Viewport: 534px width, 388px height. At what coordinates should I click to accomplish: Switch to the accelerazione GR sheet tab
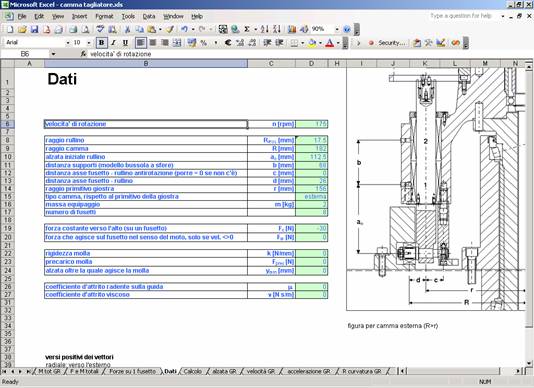click(x=309, y=371)
